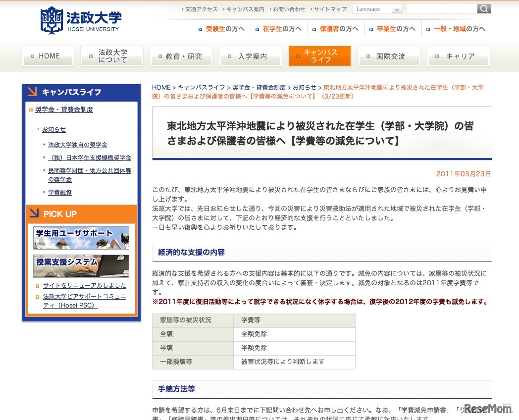519x420 pixels.
Task: Open the キャンパス案内 link
Action: pos(245,9)
